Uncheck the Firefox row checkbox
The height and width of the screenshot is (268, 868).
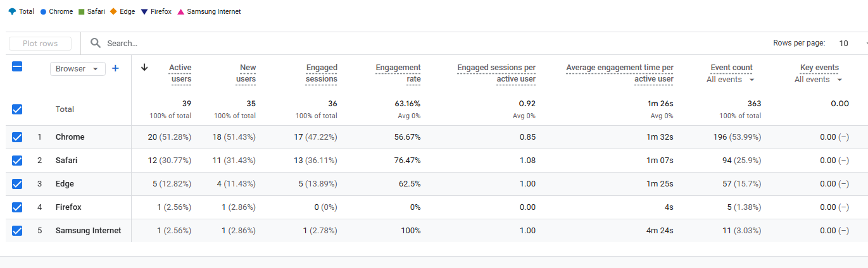(17, 207)
